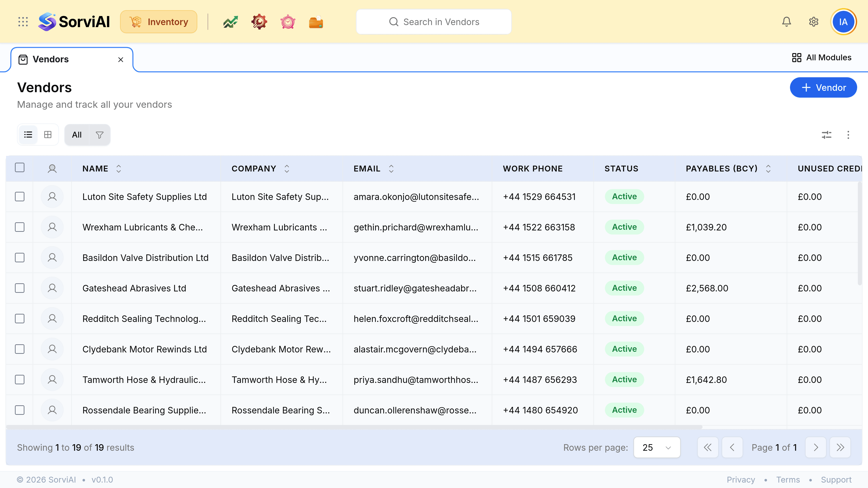This screenshot has height=488, width=868.
Task: Select the Tamworth Hose row checkbox
Action: point(20,380)
